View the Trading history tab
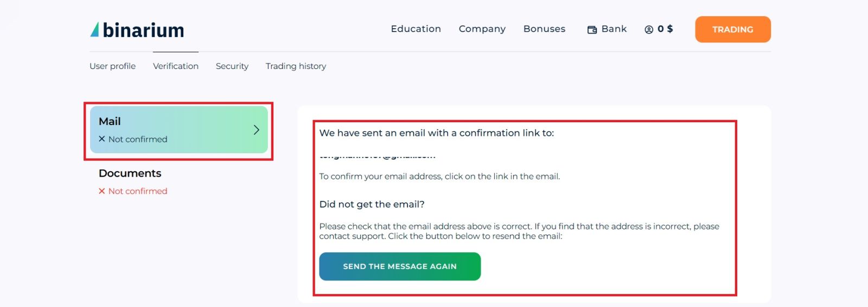Viewport: 868px width, 307px height. [x=296, y=66]
